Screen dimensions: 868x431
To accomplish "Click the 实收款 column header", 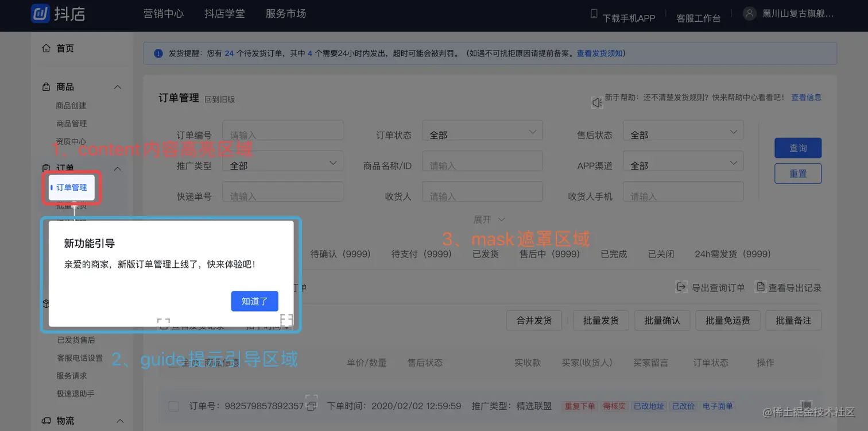I will click(528, 363).
